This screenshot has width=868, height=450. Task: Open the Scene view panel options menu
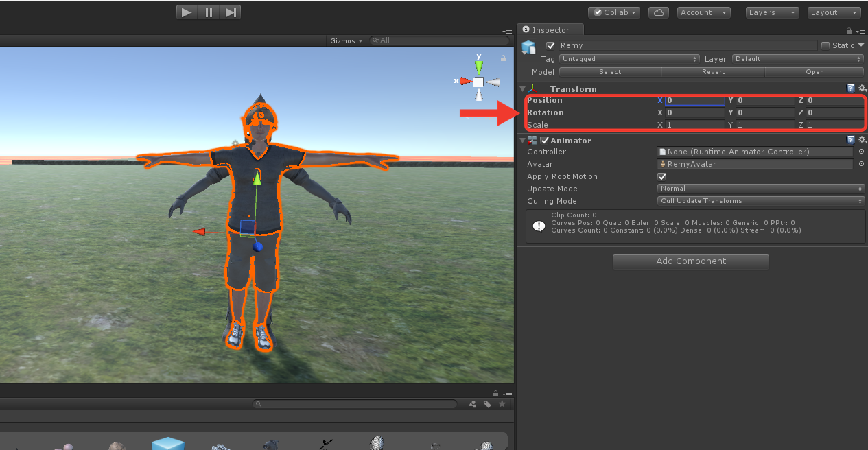[x=507, y=32]
